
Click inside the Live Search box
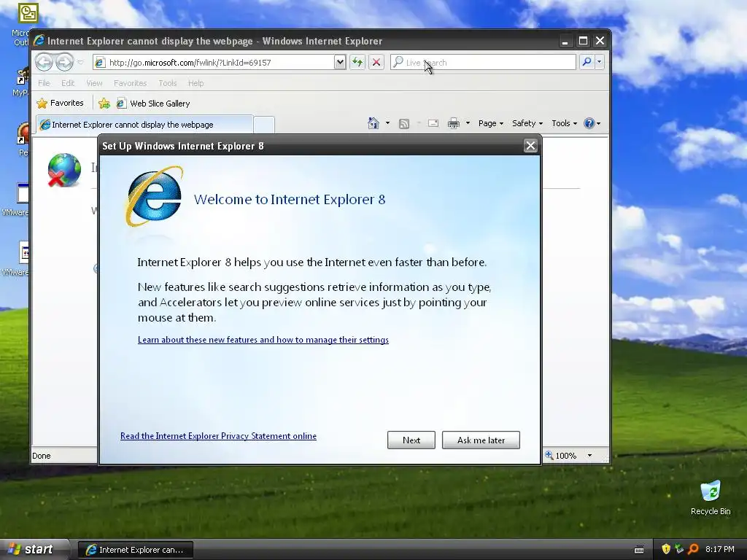click(483, 63)
